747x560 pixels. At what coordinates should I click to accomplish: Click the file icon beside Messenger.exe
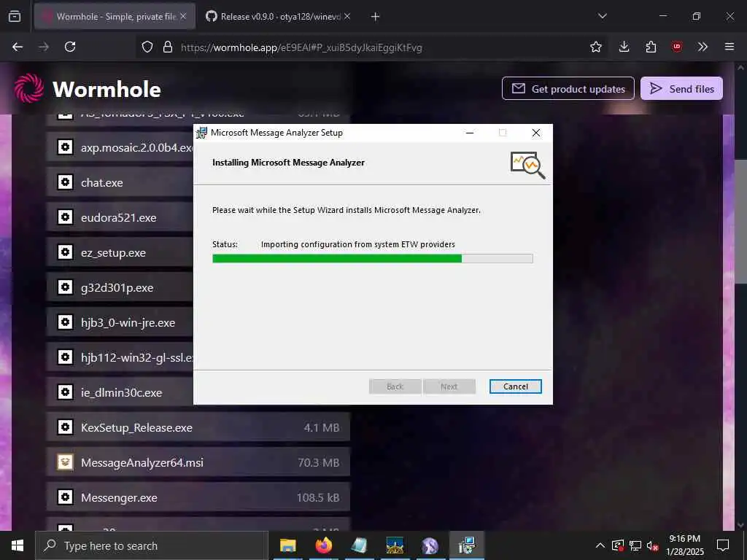pos(65,497)
